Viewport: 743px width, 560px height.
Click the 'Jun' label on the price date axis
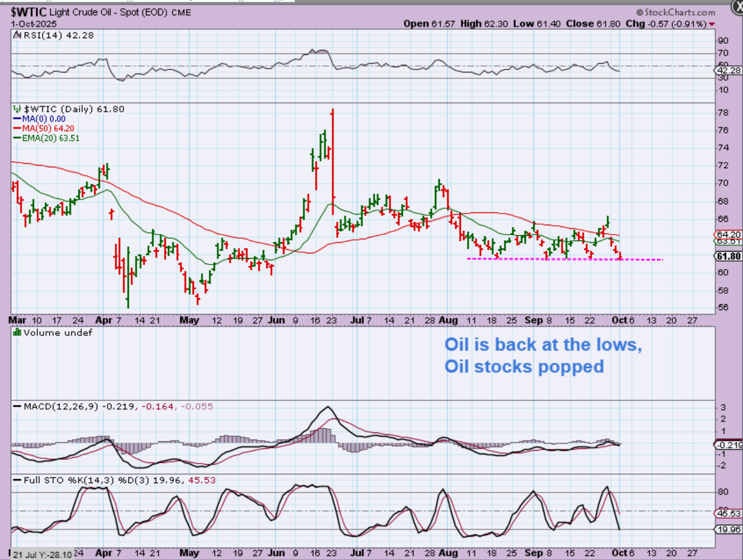point(276,320)
